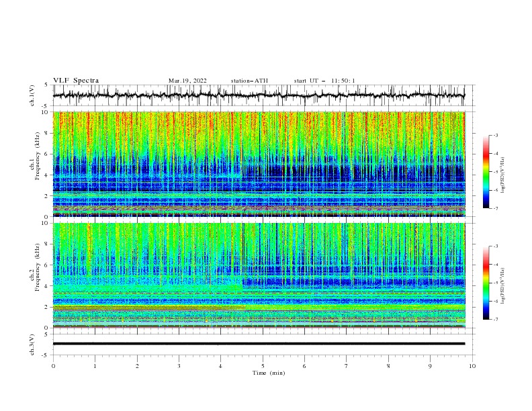Image resolution: width=532 pixels, height=411 pixels.
Task: Click time axis tick label "7"
Action: point(347,366)
